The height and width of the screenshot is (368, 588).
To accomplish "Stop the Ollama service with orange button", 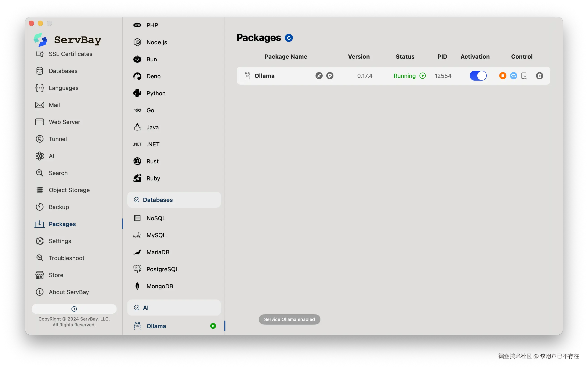I will (x=502, y=76).
